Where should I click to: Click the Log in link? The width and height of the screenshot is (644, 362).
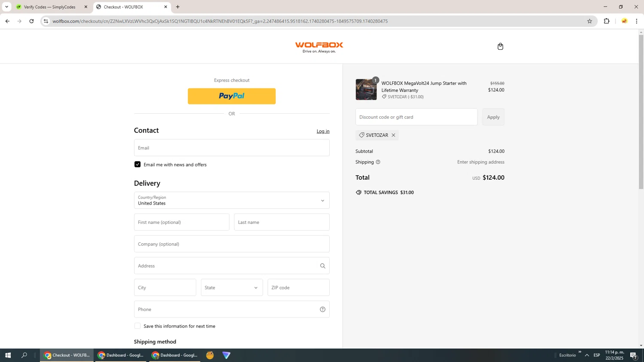(x=323, y=131)
